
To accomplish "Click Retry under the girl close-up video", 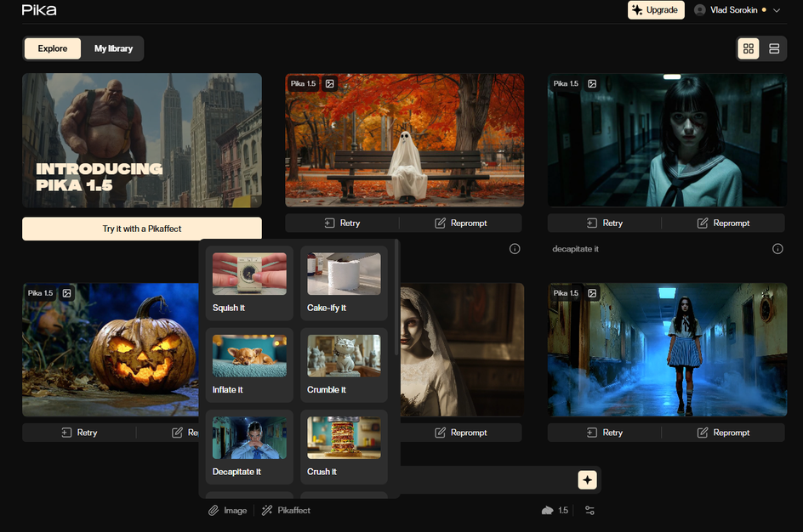I will pyautogui.click(x=605, y=223).
